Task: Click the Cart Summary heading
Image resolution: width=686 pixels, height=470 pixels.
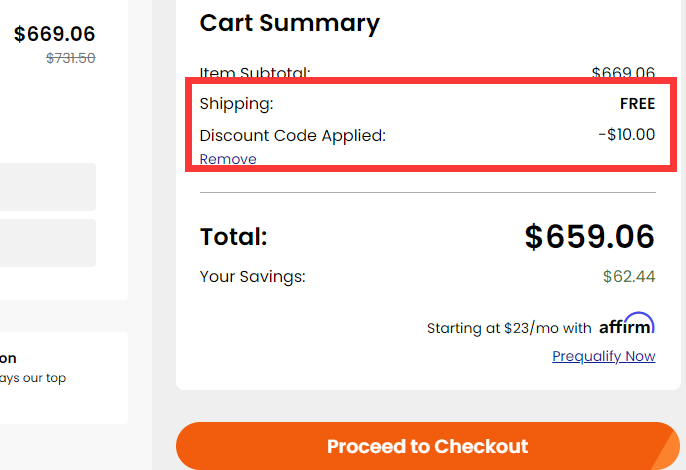Action: click(289, 24)
